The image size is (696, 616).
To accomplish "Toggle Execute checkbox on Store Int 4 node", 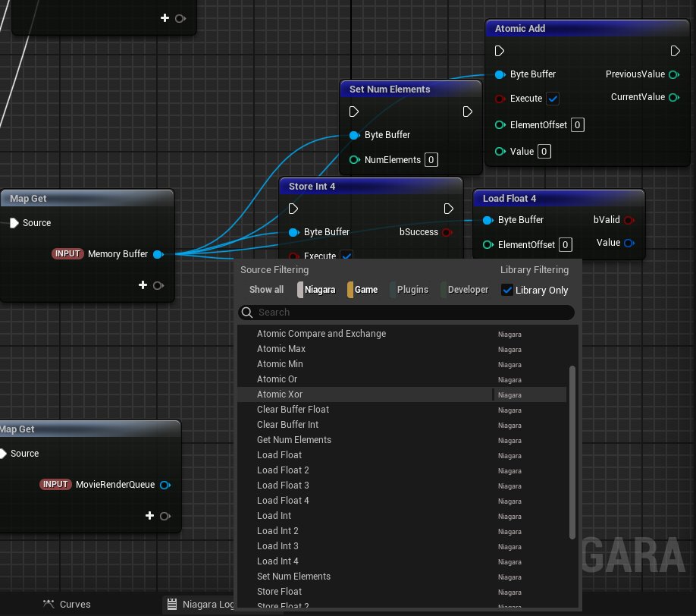I will tap(347, 256).
